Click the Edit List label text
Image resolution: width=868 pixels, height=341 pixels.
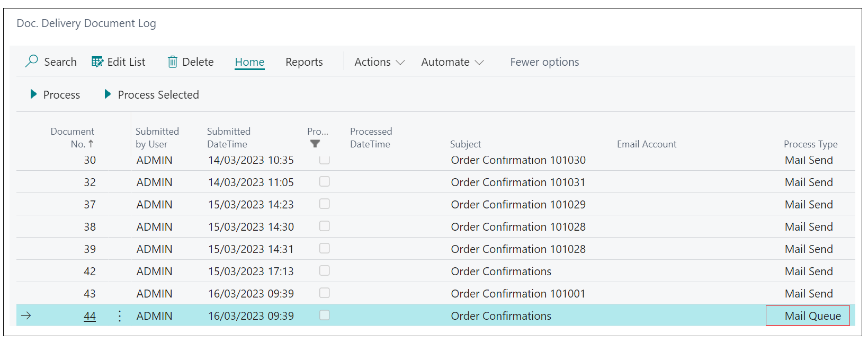click(x=126, y=62)
